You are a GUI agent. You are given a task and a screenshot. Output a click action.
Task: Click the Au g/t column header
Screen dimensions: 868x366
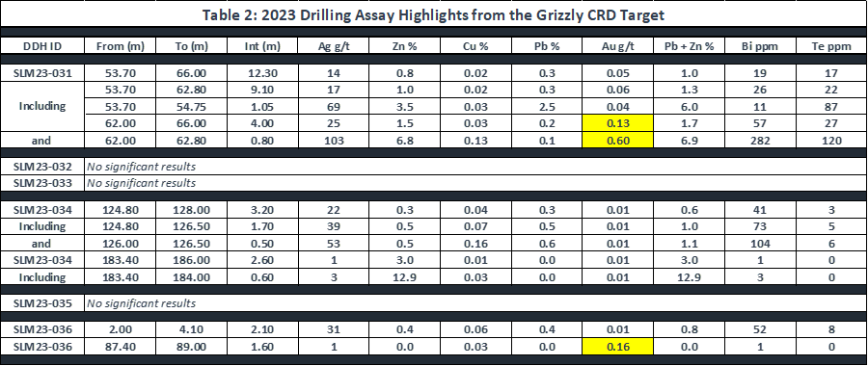click(618, 46)
